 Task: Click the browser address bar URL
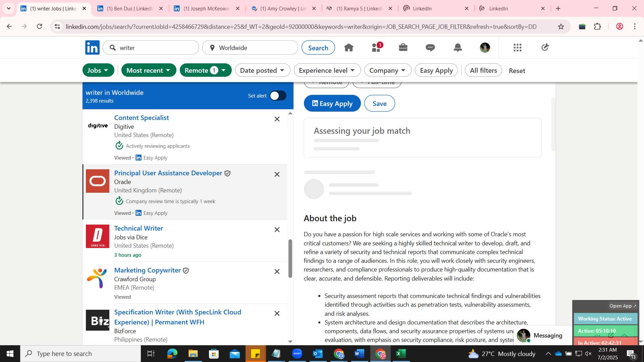coord(301,26)
